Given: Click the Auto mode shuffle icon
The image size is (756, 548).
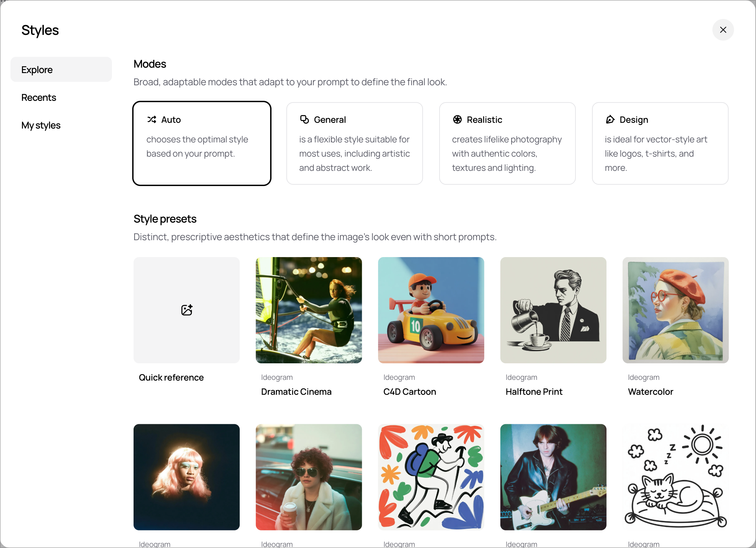Looking at the screenshot, I should pyautogui.click(x=152, y=119).
